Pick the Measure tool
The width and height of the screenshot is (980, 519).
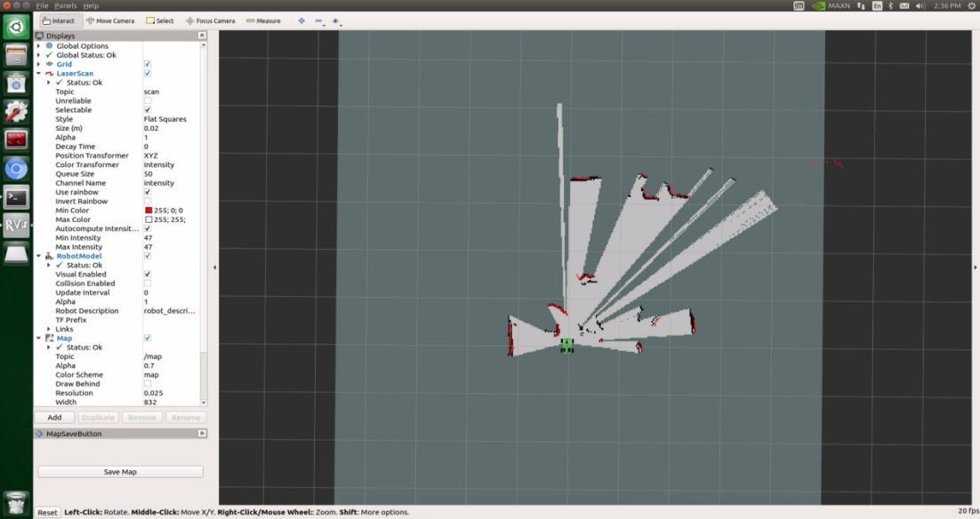click(263, 20)
